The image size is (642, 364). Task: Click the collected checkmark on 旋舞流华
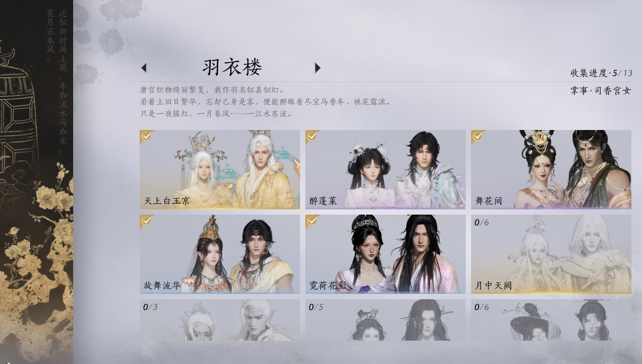coord(147,221)
